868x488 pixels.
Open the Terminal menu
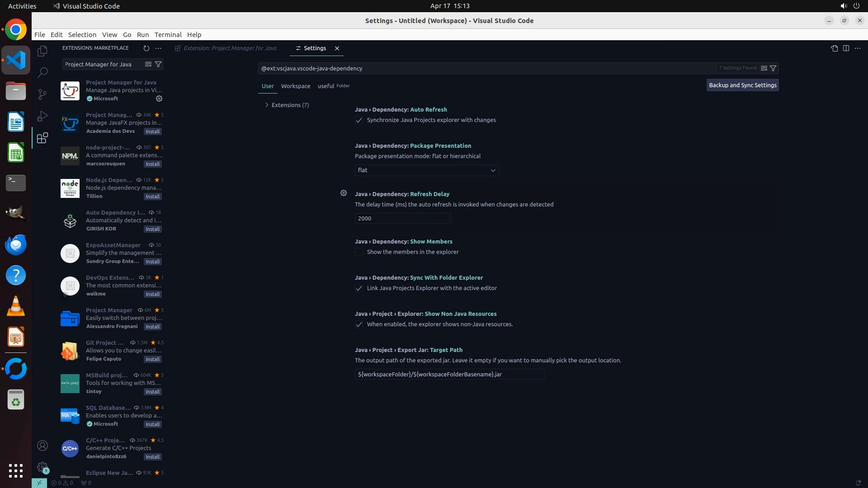(x=168, y=35)
